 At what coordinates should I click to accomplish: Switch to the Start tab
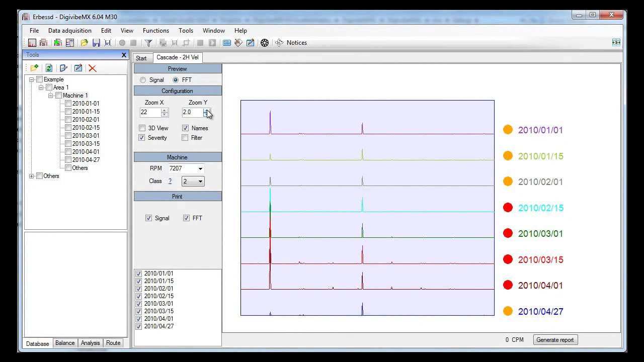coord(141,58)
